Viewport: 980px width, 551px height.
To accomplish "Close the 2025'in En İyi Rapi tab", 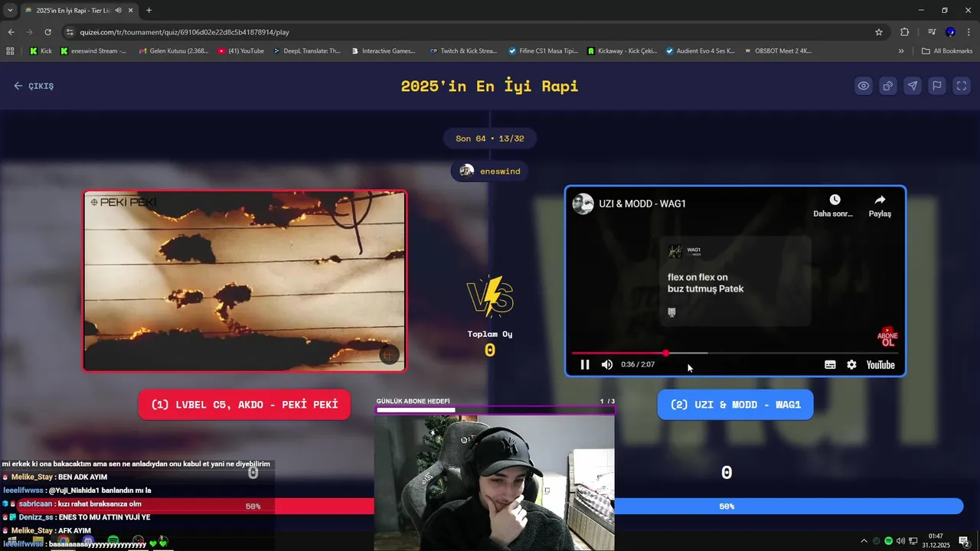I will point(131,11).
